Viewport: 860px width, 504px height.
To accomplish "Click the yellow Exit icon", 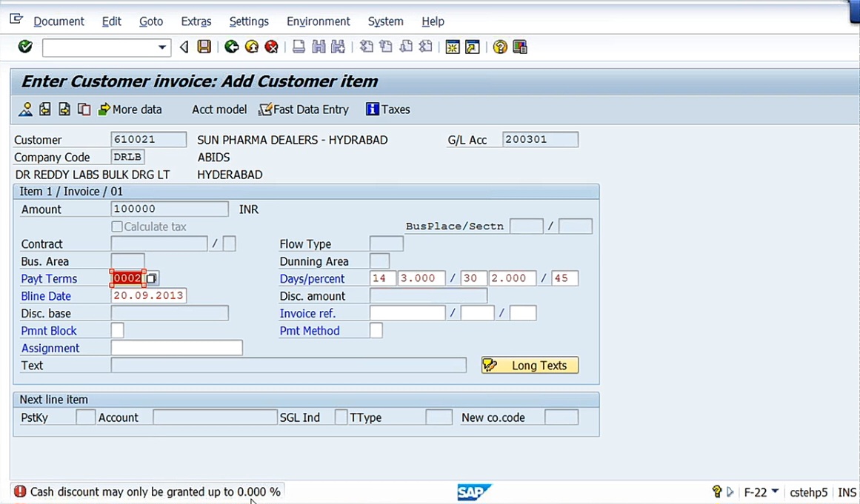I will (252, 47).
